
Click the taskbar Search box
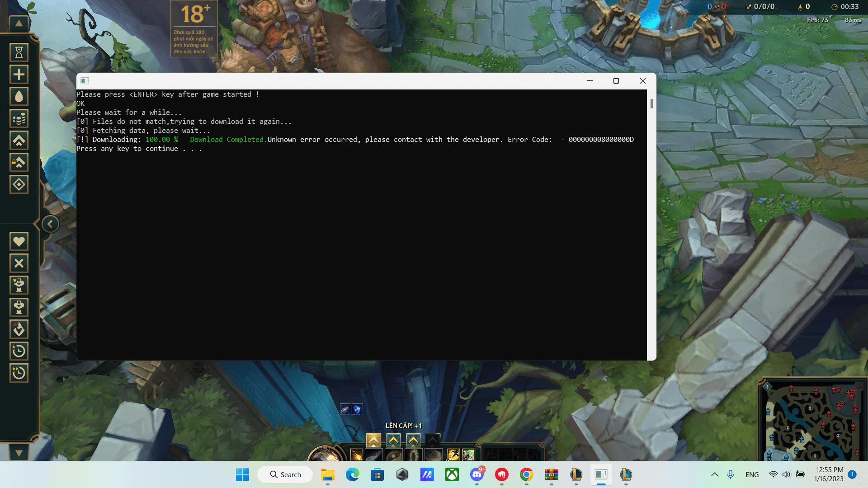point(285,474)
